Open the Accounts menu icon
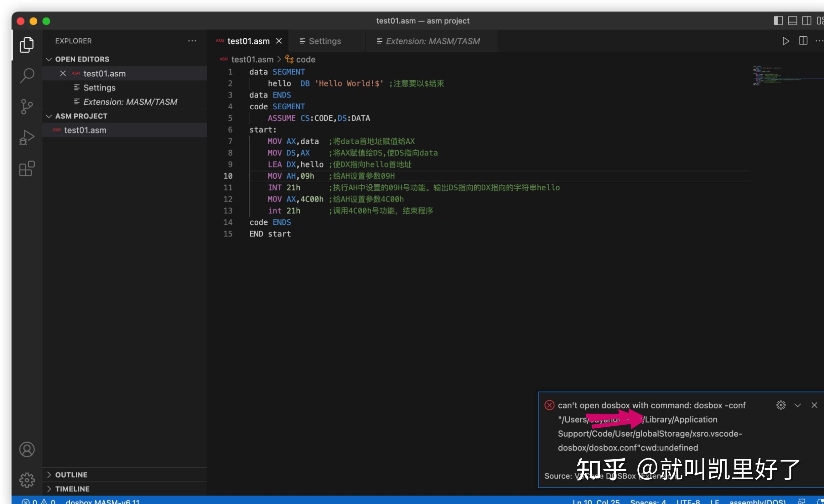 click(x=27, y=449)
